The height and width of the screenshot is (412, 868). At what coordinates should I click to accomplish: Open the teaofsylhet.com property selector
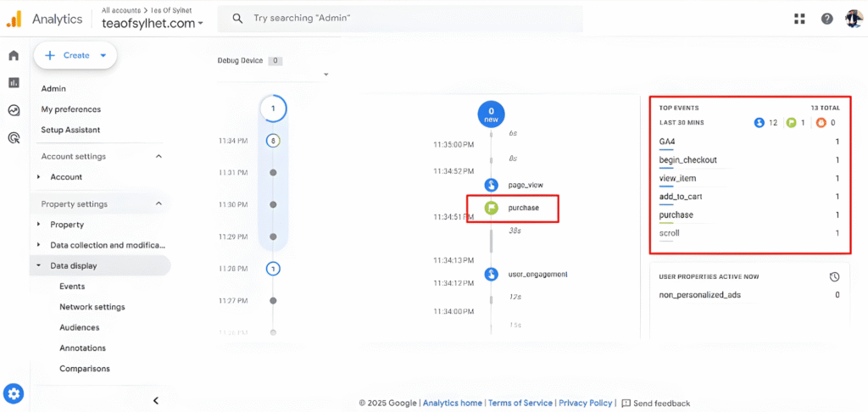pos(153,24)
